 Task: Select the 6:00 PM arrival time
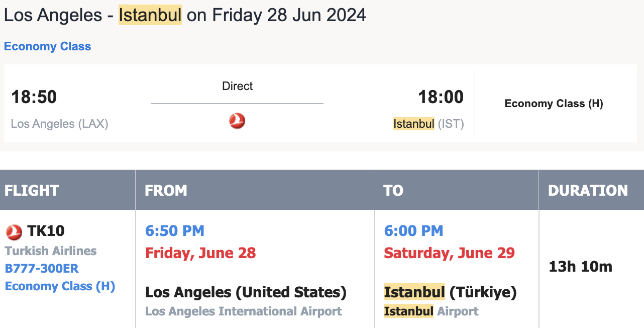coord(413,231)
